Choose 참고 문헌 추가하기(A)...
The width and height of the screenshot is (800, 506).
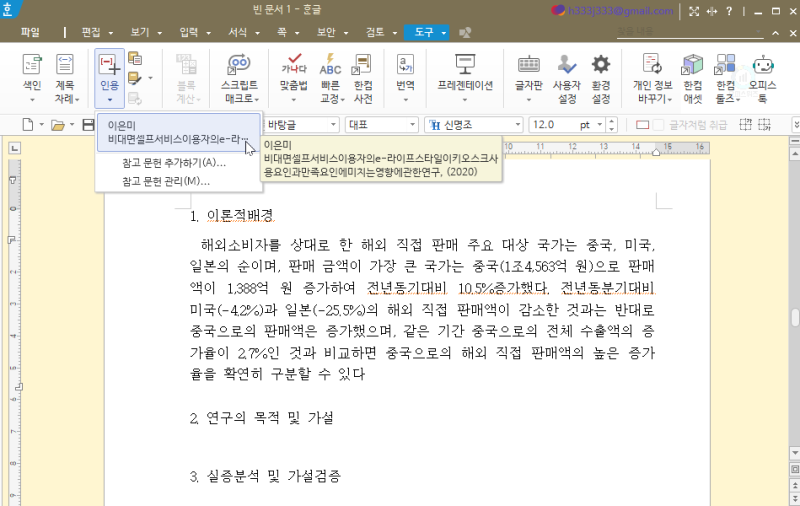point(174,163)
